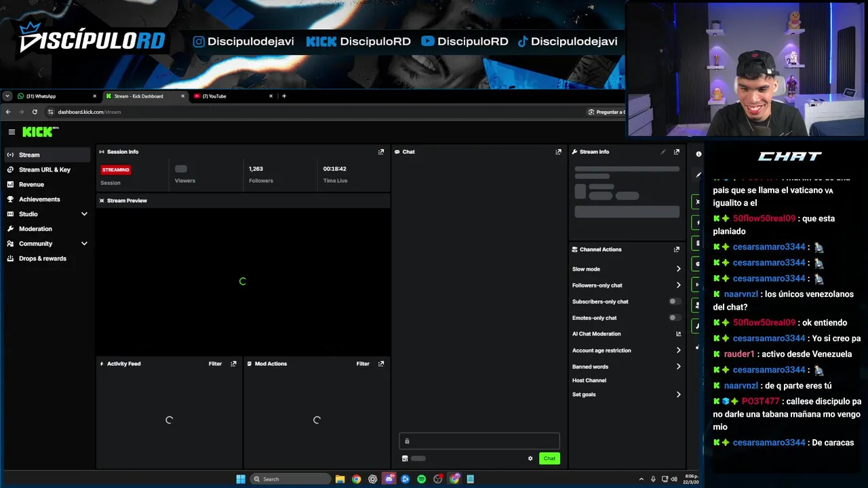The width and height of the screenshot is (868, 488).
Task: Edit Stream Info with pencil icon
Action: [663, 152]
